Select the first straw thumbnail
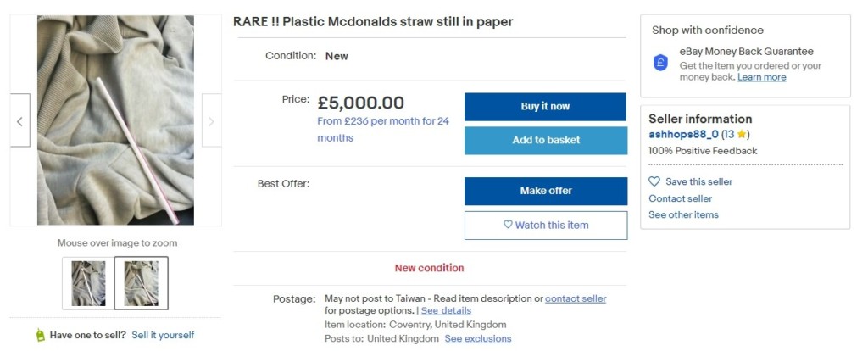The height and width of the screenshot is (351, 868). [x=88, y=283]
